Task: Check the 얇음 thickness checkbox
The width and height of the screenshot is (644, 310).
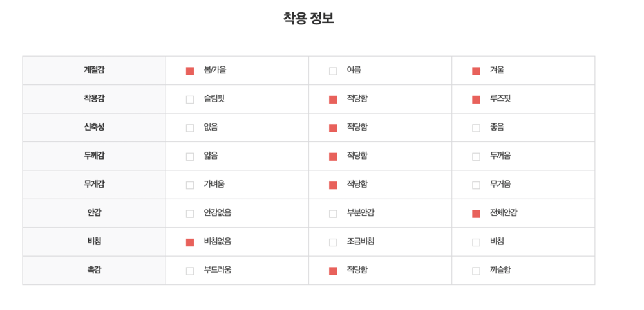Action: pos(190,156)
